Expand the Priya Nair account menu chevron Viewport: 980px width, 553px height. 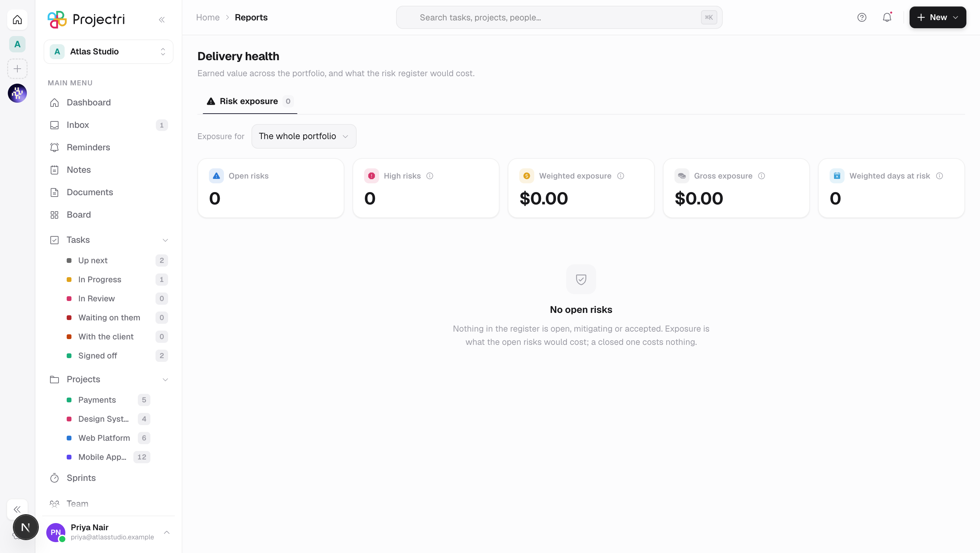tap(167, 532)
